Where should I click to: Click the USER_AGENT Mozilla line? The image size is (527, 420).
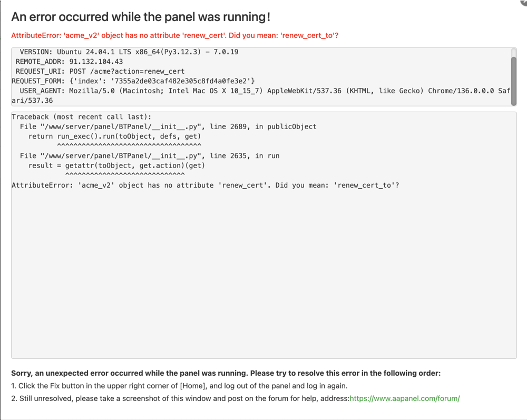(263, 91)
